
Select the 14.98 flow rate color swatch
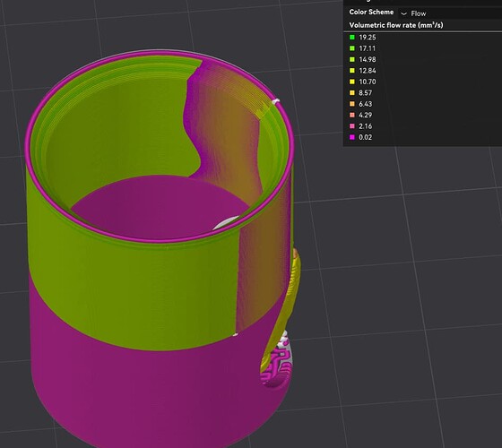352,59
